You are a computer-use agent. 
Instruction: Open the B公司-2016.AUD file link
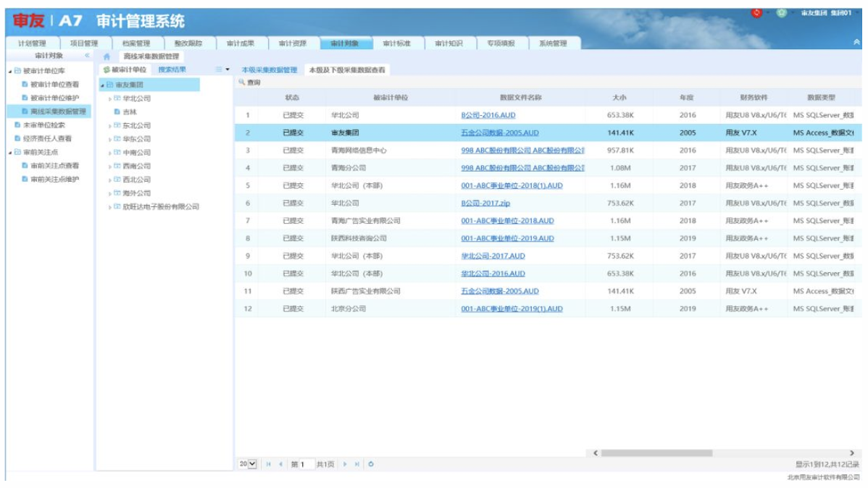point(488,115)
